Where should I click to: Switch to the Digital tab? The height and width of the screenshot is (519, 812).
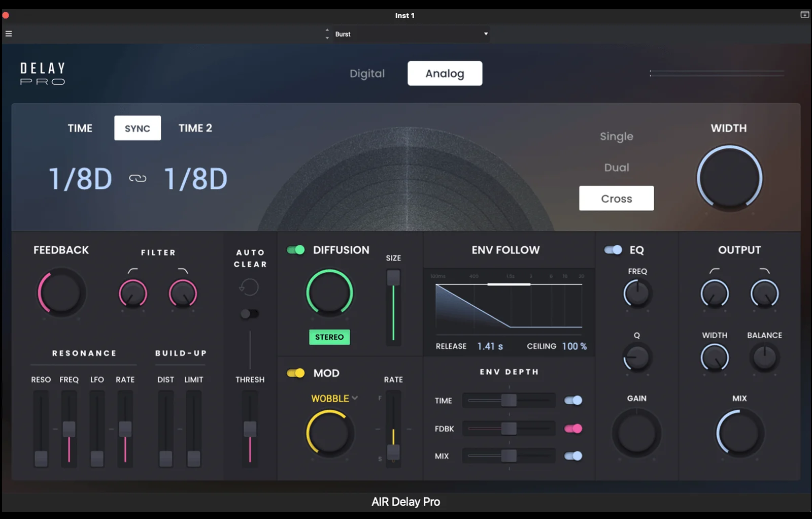click(367, 73)
